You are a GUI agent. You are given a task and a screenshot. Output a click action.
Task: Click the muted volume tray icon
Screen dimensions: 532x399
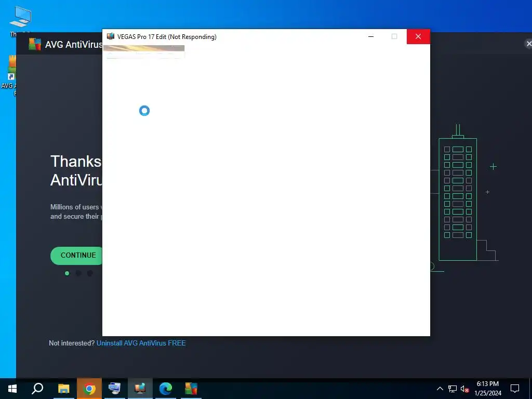tap(464, 389)
